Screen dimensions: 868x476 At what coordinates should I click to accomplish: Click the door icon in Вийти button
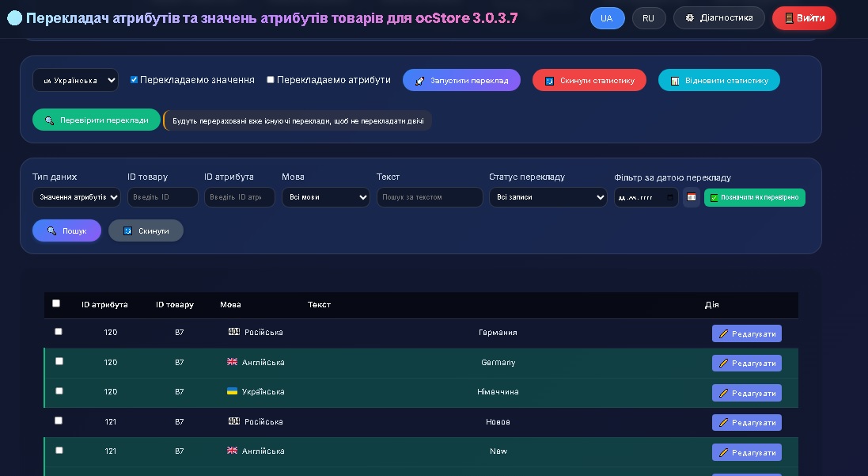[x=789, y=18]
